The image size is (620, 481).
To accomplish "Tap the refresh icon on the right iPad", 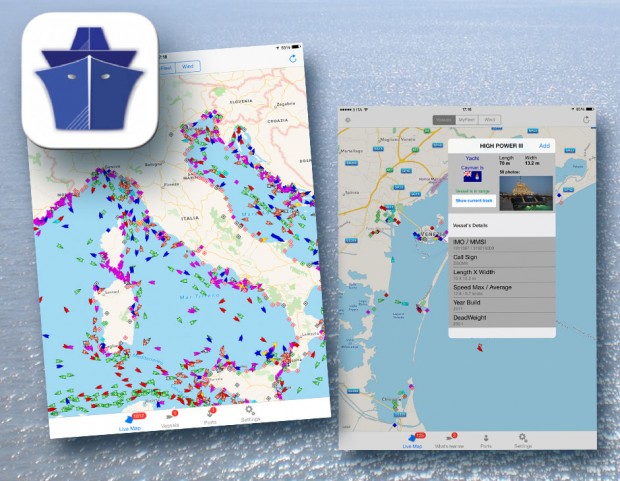I will click(586, 119).
